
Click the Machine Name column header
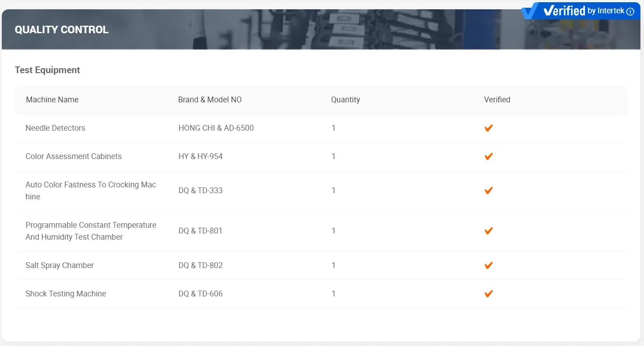click(52, 100)
